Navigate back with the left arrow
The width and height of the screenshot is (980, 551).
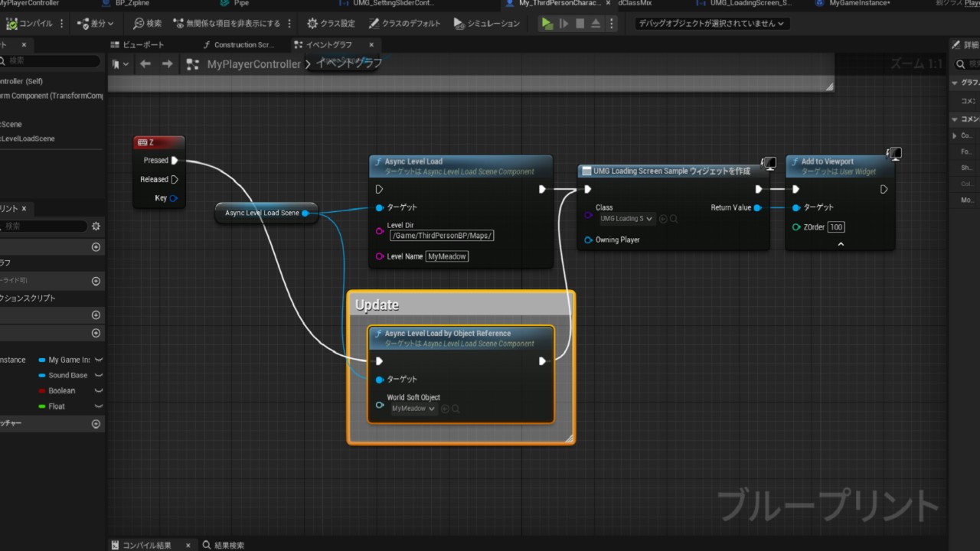pos(145,64)
